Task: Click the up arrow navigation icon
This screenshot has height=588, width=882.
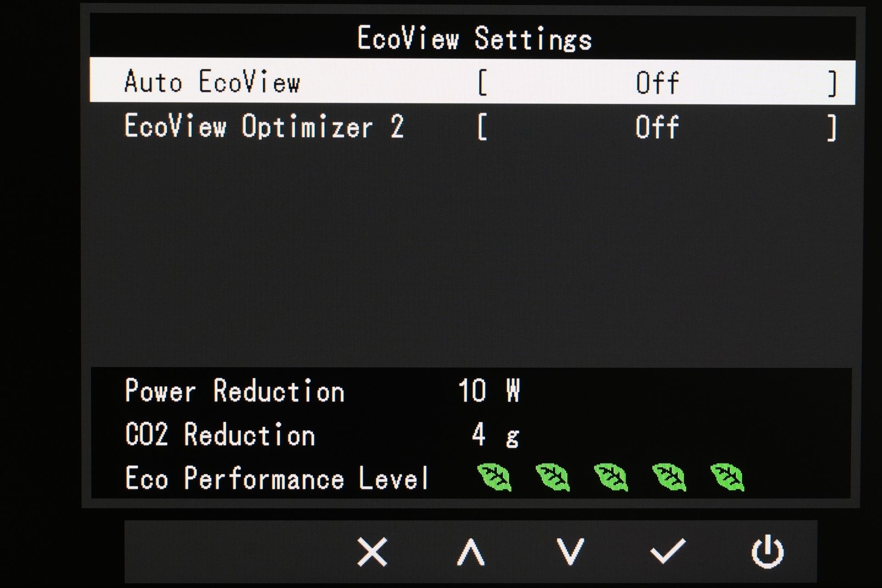Action: click(x=471, y=552)
